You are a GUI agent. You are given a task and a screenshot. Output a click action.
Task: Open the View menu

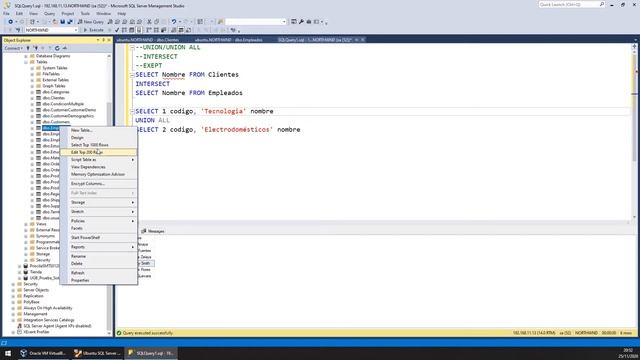click(x=33, y=13)
